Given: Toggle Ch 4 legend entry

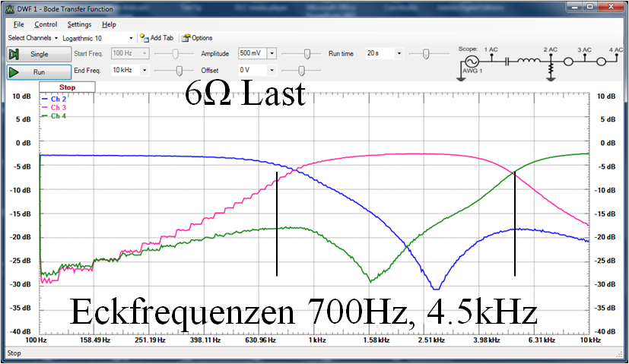Looking at the screenshot, I should [x=58, y=116].
